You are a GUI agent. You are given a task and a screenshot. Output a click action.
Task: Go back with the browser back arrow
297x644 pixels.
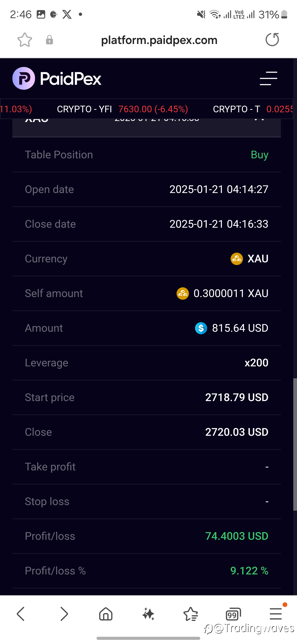click(20, 614)
